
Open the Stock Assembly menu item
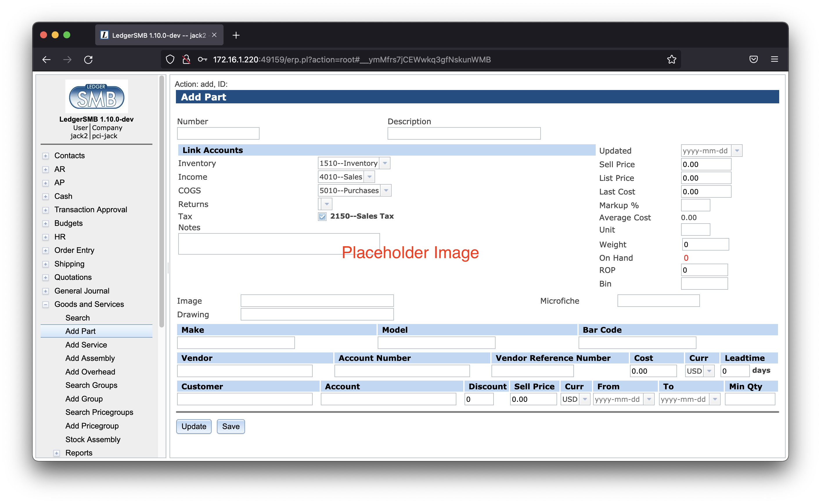[x=93, y=439]
